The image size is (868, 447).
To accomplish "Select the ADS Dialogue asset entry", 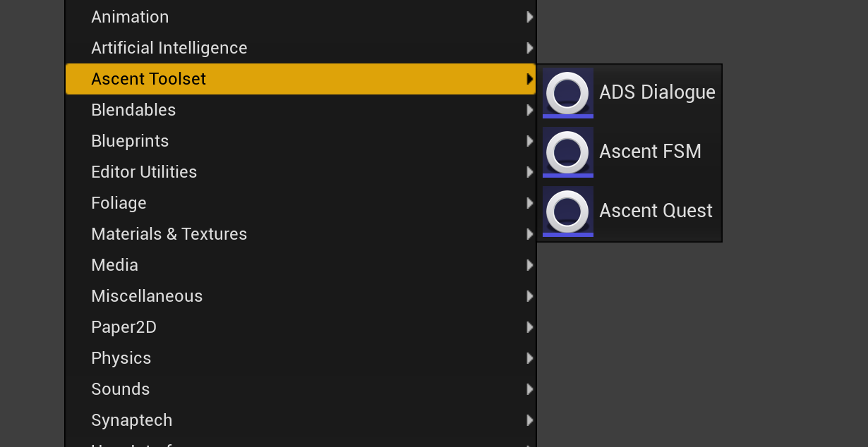I will pyautogui.click(x=656, y=92).
